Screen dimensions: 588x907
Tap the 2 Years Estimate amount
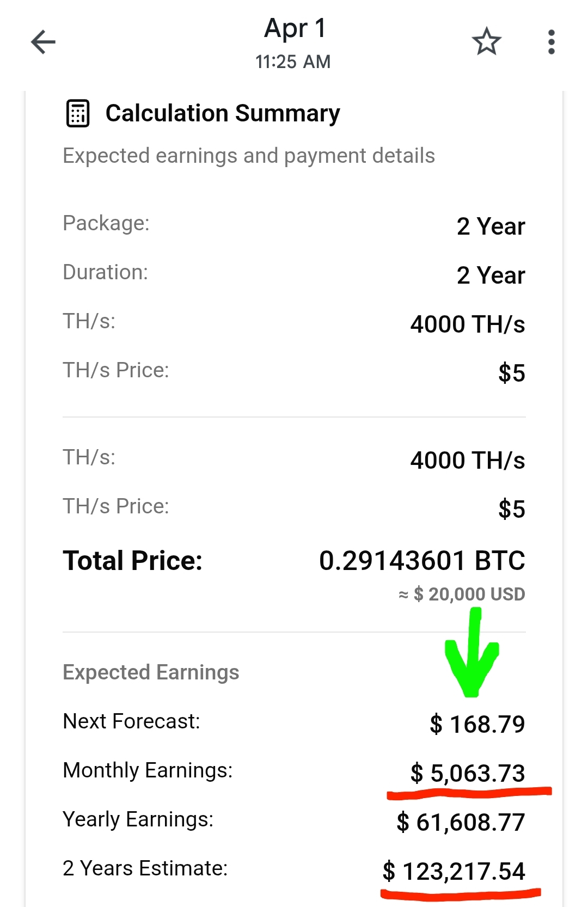pos(454,871)
